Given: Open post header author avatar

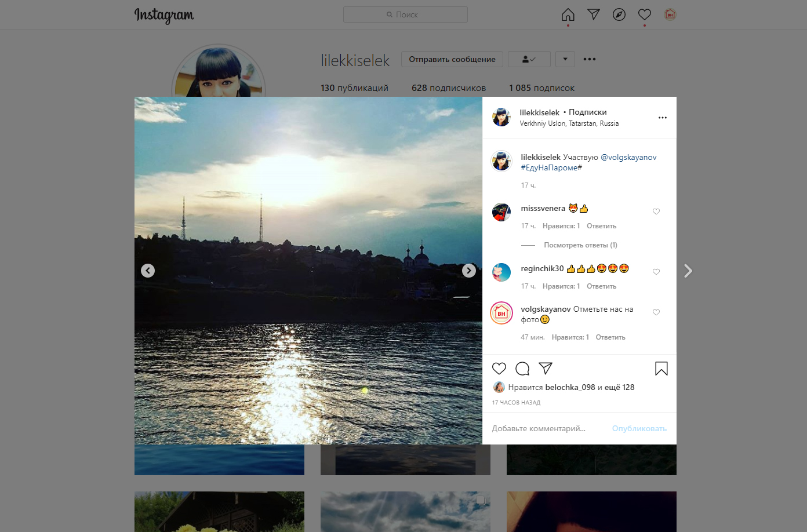Looking at the screenshot, I should (x=501, y=117).
